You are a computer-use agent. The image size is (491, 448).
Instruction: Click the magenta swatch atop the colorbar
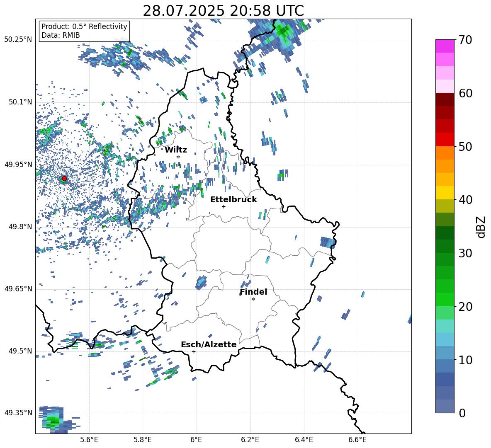pos(445,46)
